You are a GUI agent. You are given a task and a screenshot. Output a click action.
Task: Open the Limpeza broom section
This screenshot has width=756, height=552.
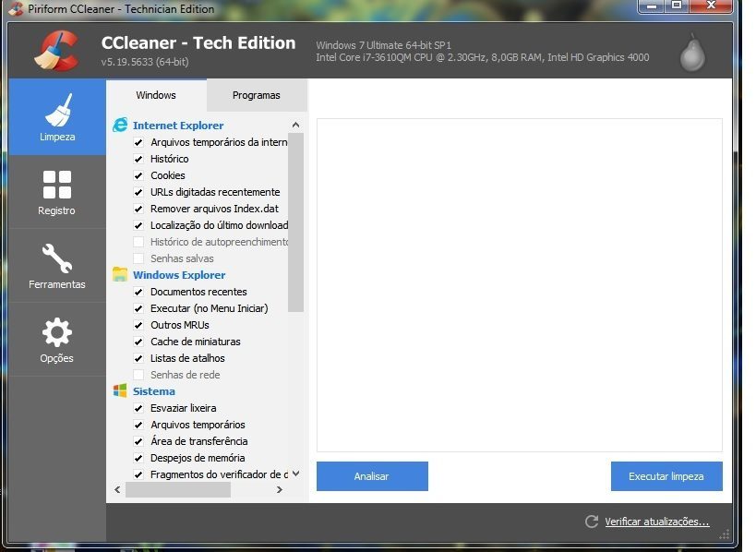[x=57, y=116]
